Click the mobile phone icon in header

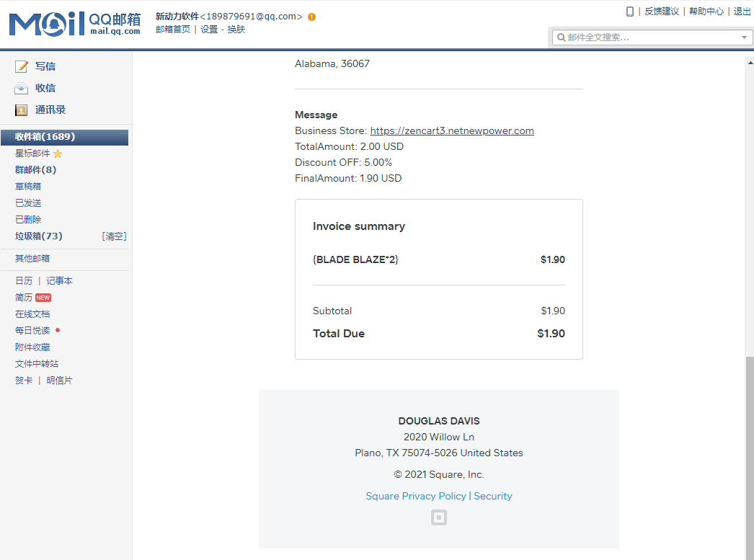[x=629, y=12]
